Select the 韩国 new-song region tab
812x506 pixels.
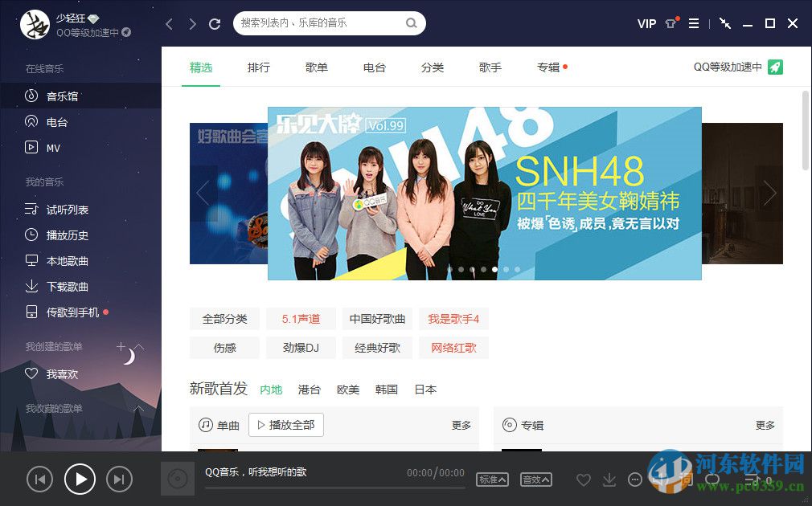(x=386, y=390)
